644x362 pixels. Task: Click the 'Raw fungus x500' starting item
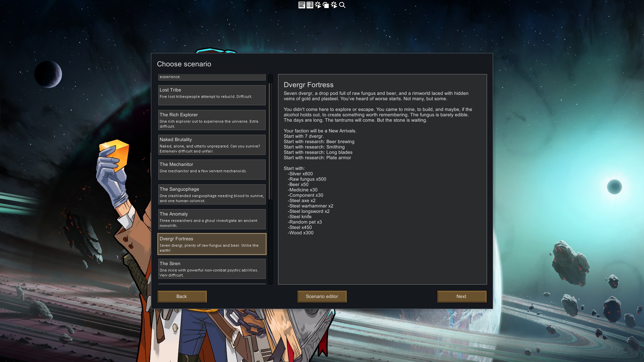coord(307,179)
